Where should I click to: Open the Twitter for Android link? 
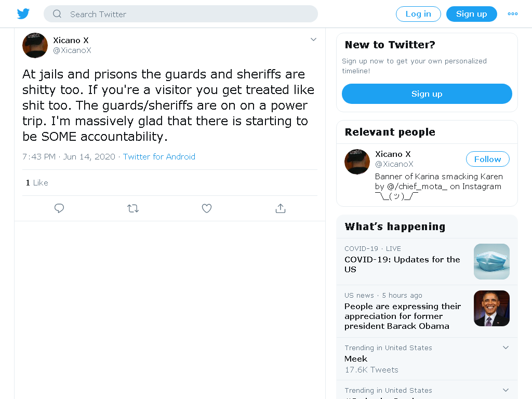(x=159, y=157)
